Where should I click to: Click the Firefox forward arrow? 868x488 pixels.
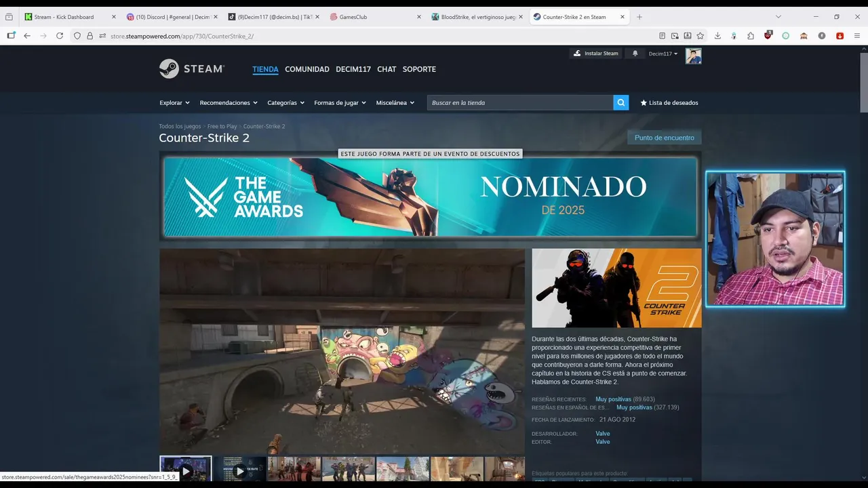[x=43, y=35]
